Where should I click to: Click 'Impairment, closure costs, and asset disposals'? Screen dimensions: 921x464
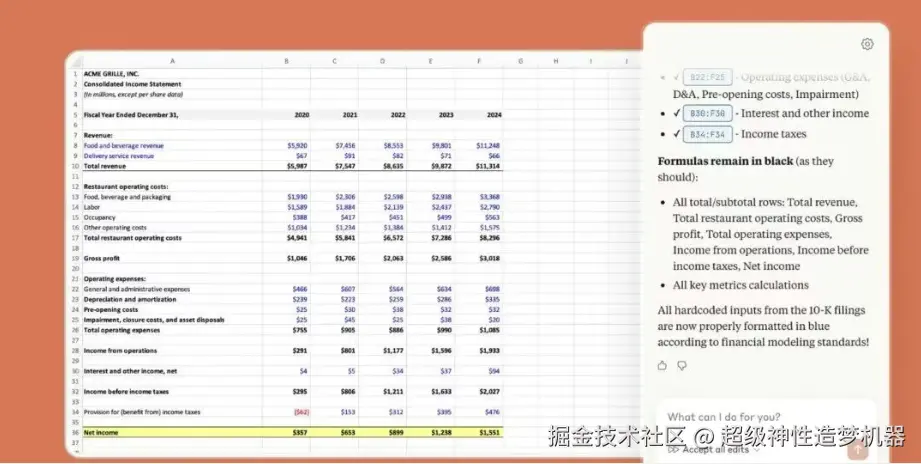(x=154, y=320)
